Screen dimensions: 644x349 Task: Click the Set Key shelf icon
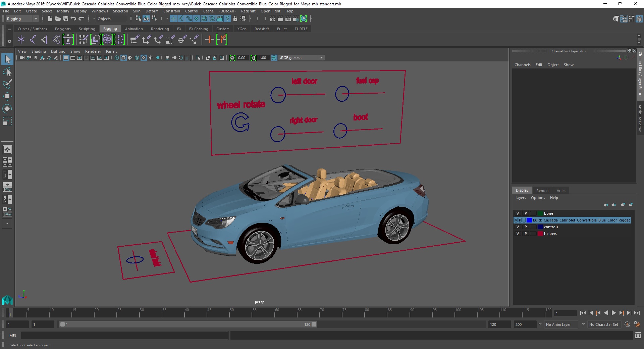click(209, 40)
